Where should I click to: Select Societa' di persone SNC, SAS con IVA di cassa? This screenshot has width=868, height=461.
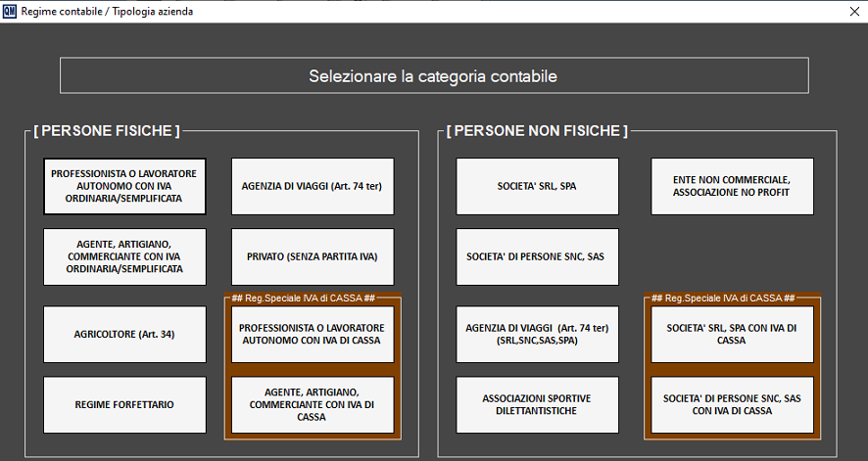pyautogui.click(x=732, y=404)
